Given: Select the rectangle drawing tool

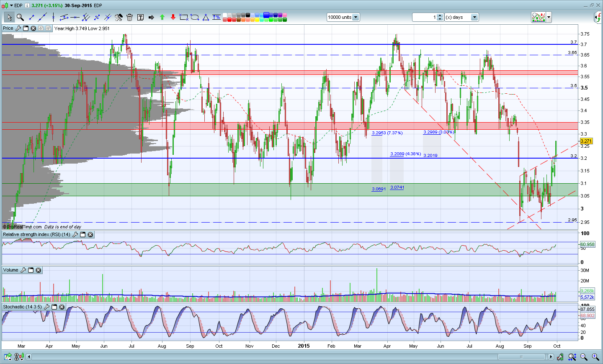Looking at the screenshot, I should [183, 17].
